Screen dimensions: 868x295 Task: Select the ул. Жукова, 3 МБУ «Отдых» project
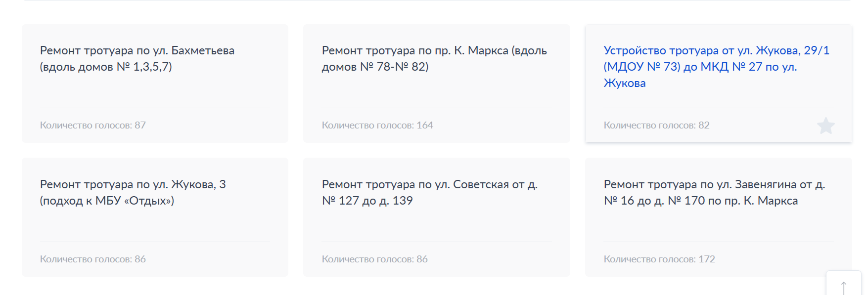click(x=154, y=216)
